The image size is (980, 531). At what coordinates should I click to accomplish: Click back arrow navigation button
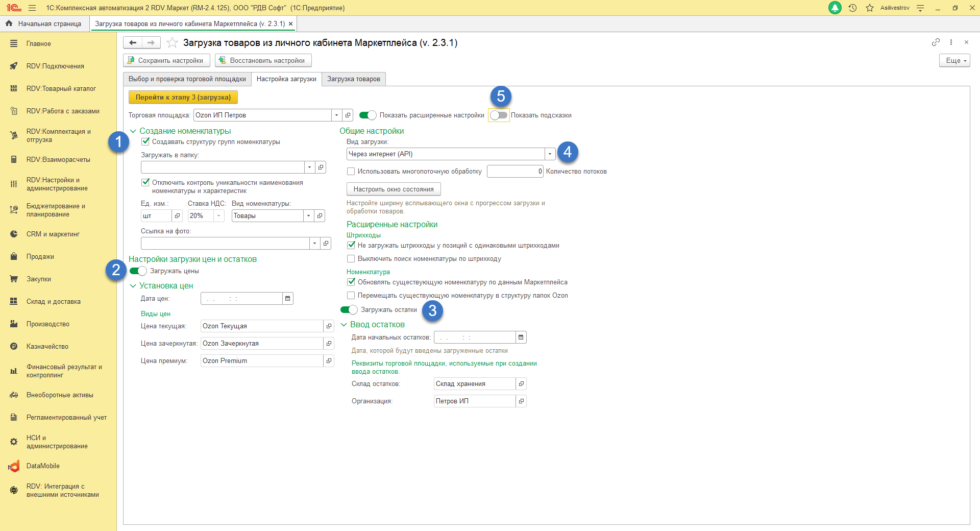[133, 43]
